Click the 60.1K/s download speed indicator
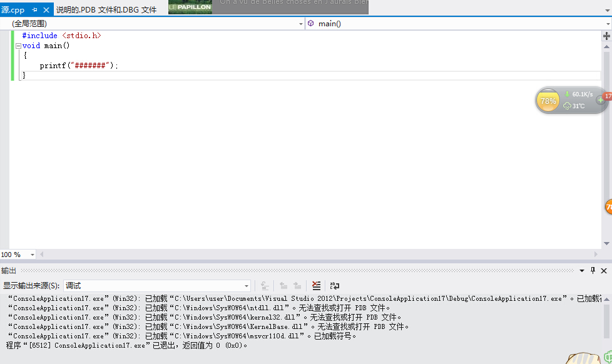Image resolution: width=612 pixels, height=364 pixels. pyautogui.click(x=579, y=94)
